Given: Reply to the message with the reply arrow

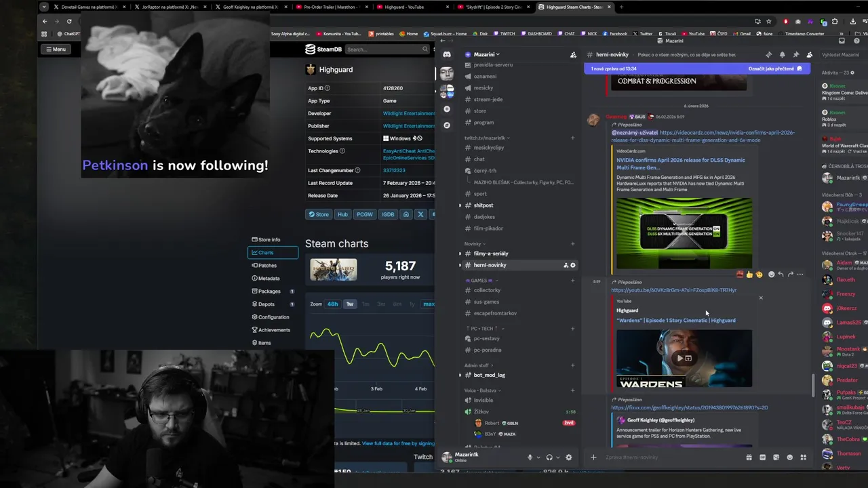Looking at the screenshot, I should (x=781, y=274).
